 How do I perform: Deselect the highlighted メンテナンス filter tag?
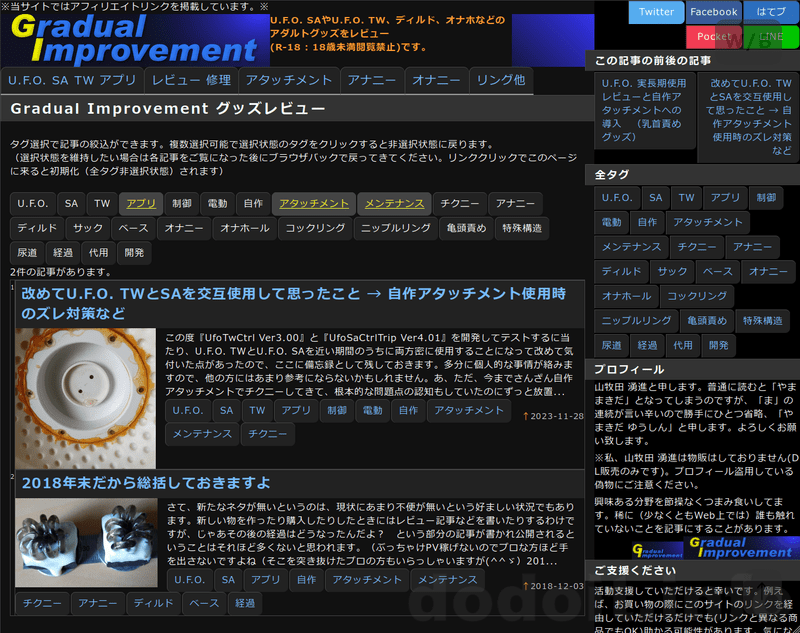[x=394, y=204]
